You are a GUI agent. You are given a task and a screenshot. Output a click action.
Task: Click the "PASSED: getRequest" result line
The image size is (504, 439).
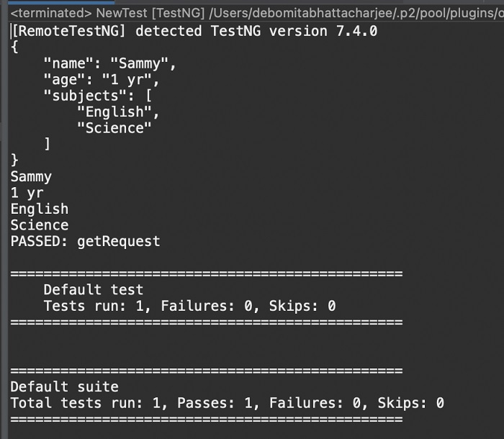coord(85,241)
